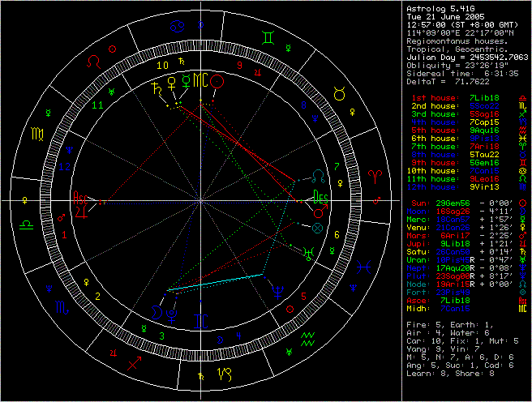532x402 pixels.
Task: Click the Leo glyph on the outer ring
Action: pyautogui.click(x=95, y=60)
